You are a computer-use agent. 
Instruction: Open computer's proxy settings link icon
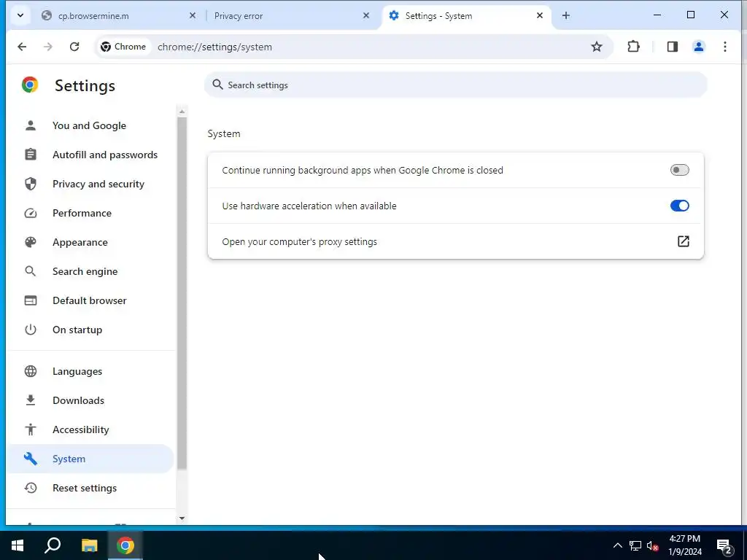[683, 241]
